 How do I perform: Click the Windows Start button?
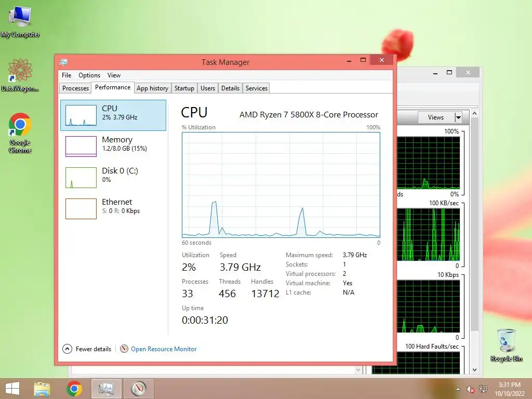pyautogui.click(x=12, y=389)
